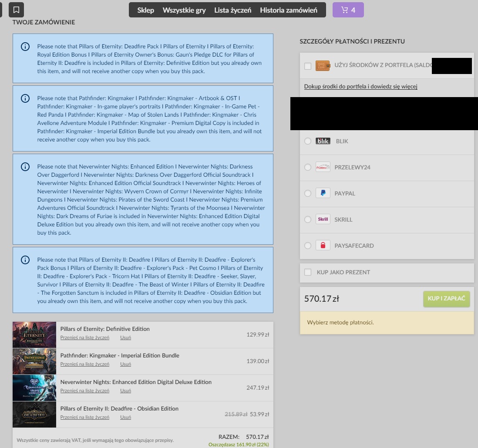Open the shopping cart with 4 items

[x=348, y=10]
